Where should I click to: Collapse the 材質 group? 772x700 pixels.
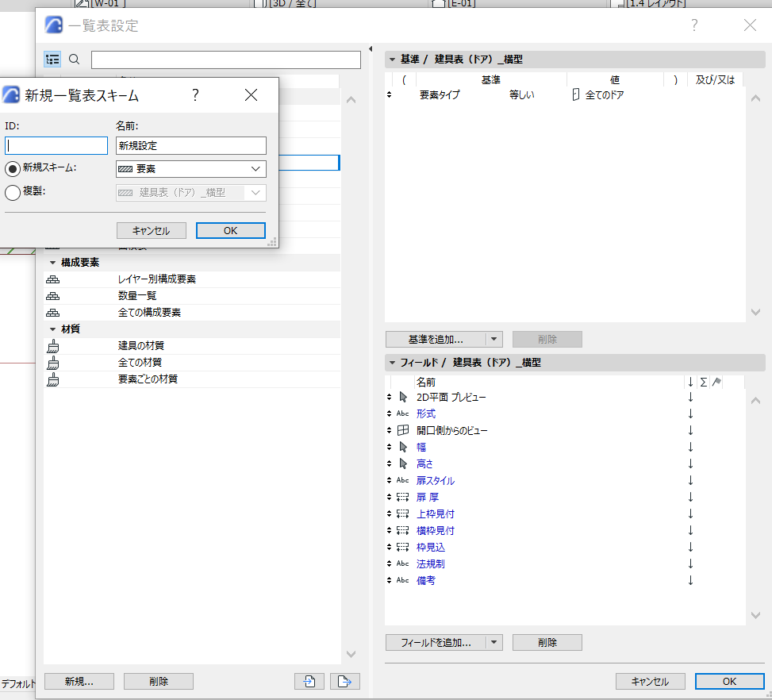pos(52,329)
